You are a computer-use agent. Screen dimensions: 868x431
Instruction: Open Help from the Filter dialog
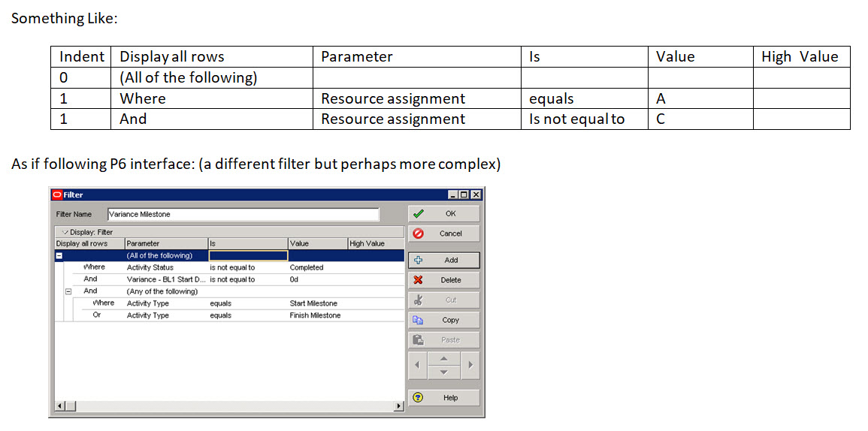click(444, 398)
